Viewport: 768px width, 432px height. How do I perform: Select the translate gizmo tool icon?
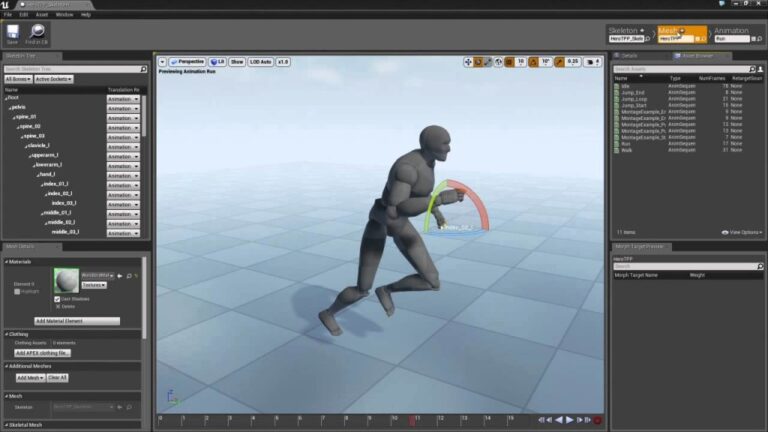469,62
